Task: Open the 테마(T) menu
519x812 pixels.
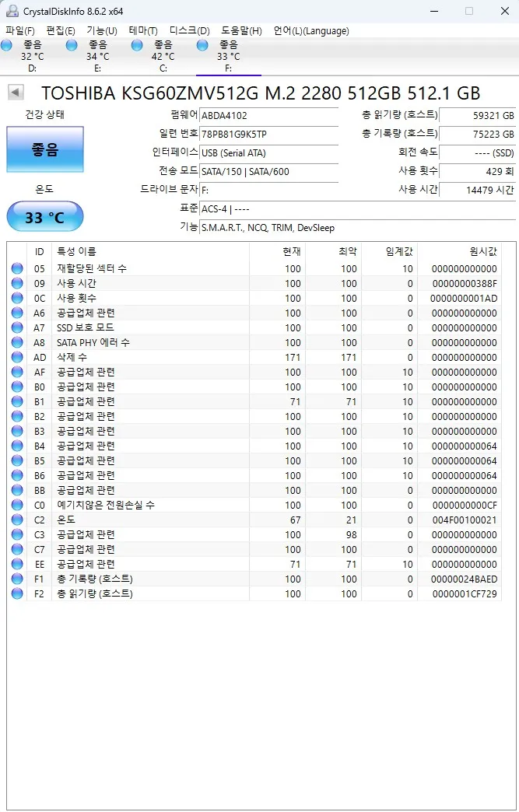Action: (143, 30)
